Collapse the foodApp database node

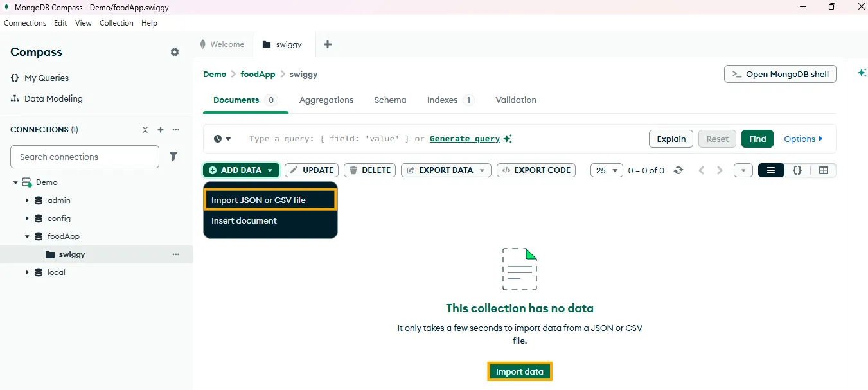click(x=28, y=236)
